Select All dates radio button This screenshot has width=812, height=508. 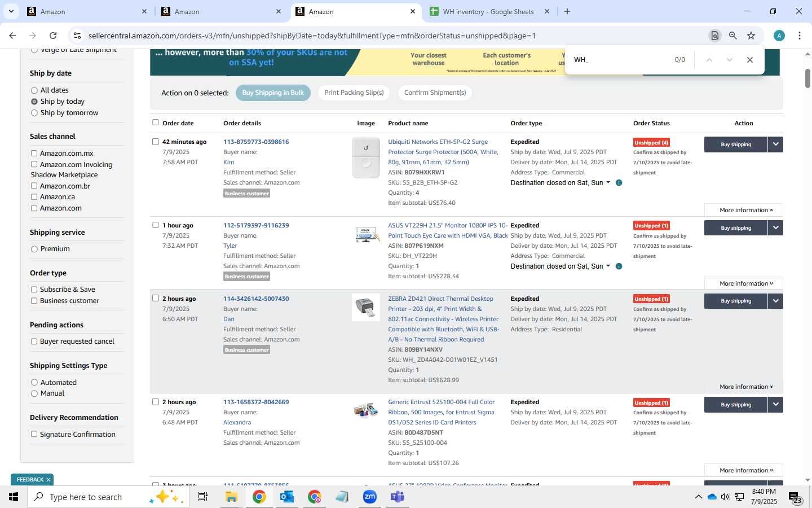pyautogui.click(x=34, y=90)
